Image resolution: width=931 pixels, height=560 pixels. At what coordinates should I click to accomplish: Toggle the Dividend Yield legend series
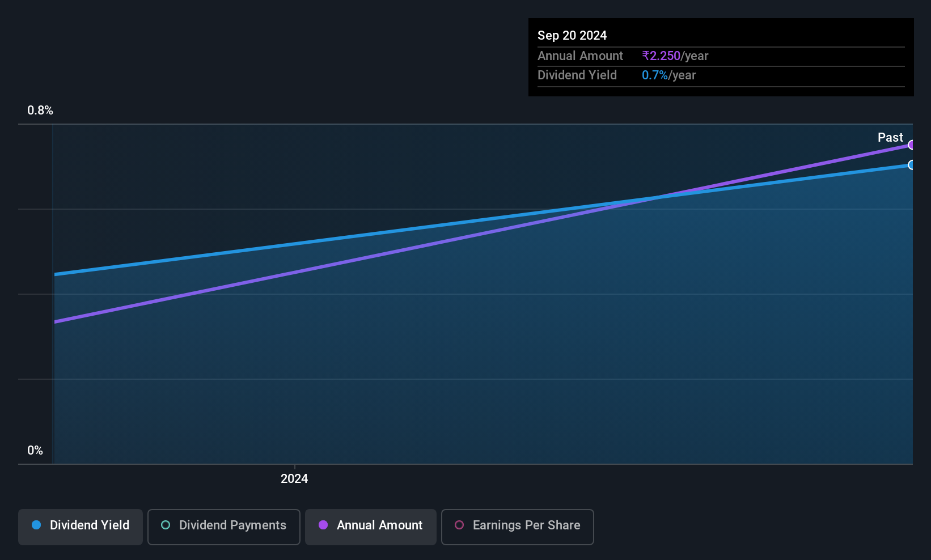[x=81, y=527]
